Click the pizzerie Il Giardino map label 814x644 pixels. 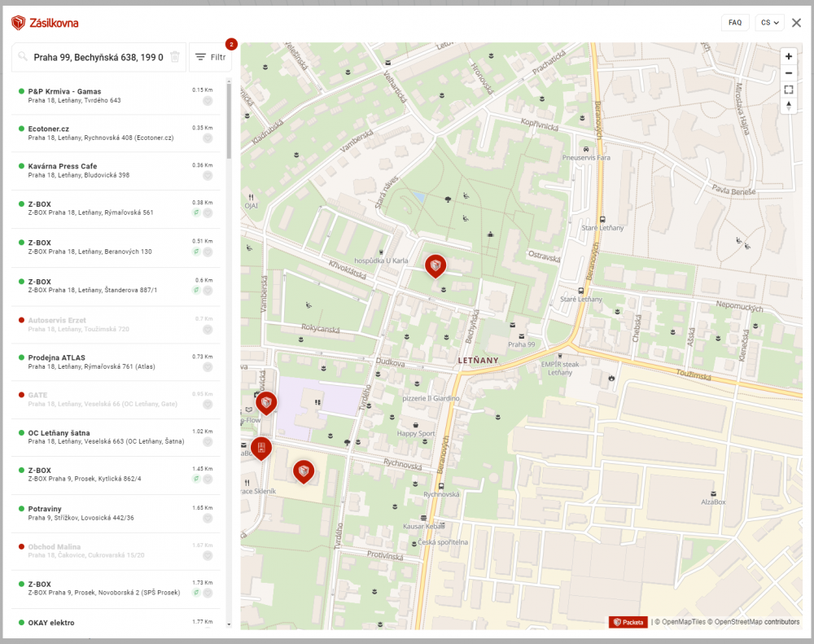tap(431, 398)
